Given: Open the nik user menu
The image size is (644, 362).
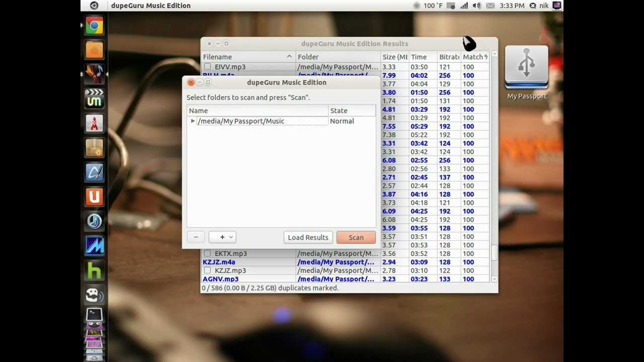Looking at the screenshot, I should pyautogui.click(x=544, y=6).
